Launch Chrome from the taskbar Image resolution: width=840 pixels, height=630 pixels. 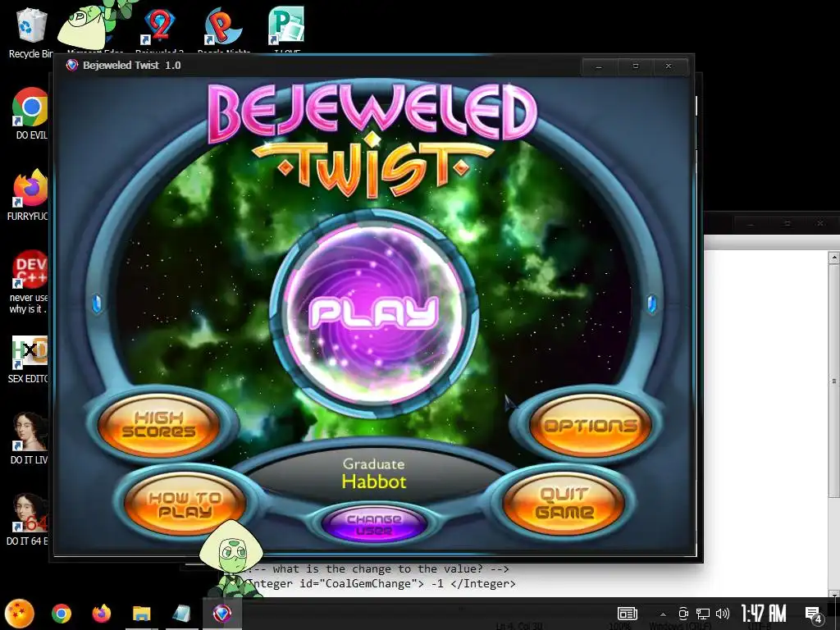(x=62, y=614)
